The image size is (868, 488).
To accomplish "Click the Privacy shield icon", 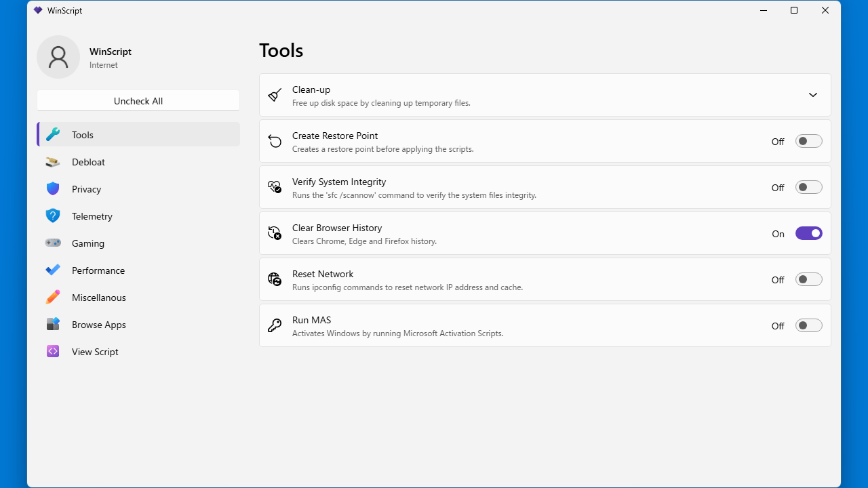I will coord(53,189).
